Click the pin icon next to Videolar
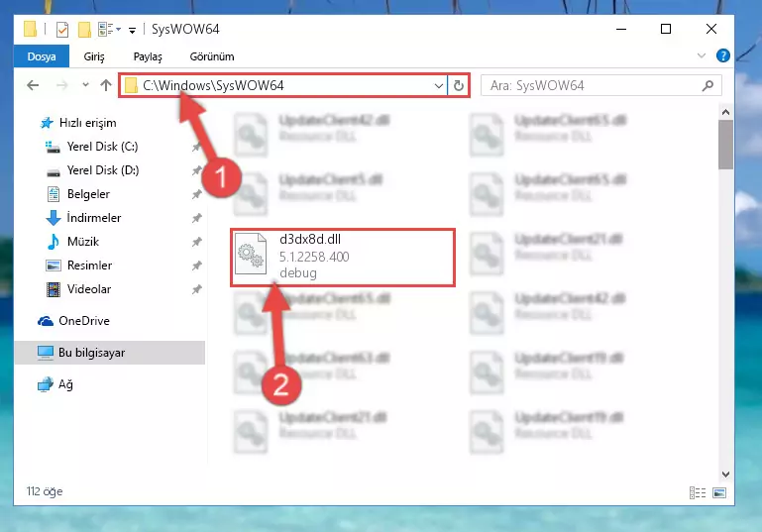The width and height of the screenshot is (762, 532). click(196, 289)
